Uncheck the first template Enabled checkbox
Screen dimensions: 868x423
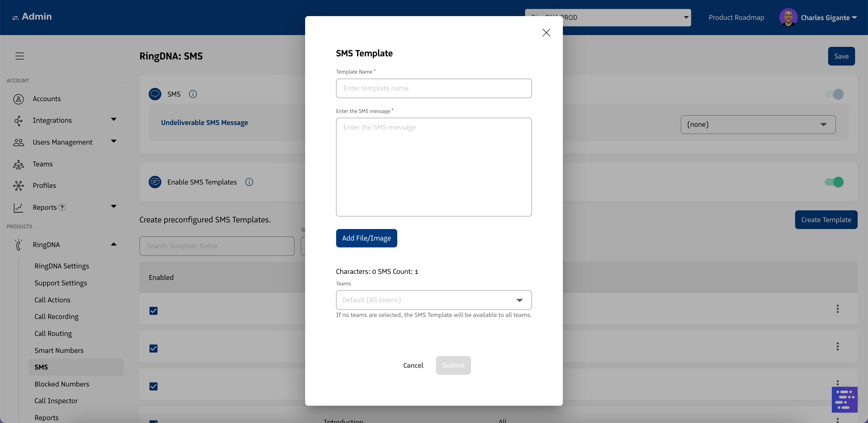click(x=153, y=311)
